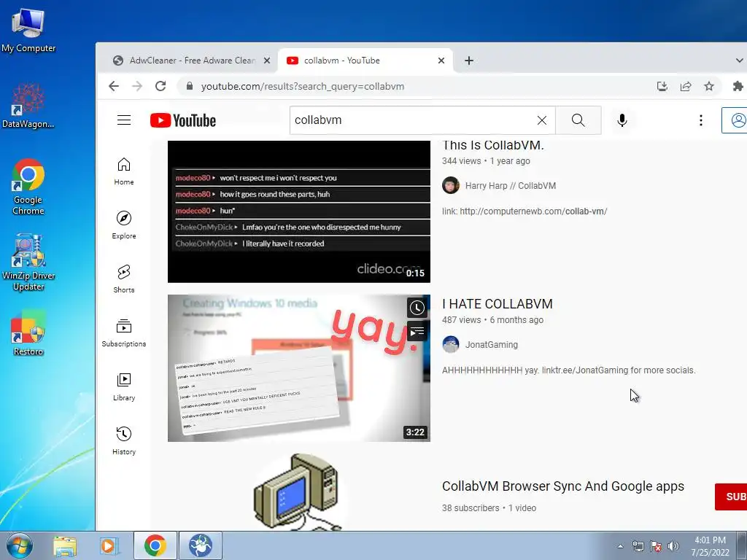The width and height of the screenshot is (747, 560).
Task: Click the sign-in account icon
Action: click(x=736, y=120)
